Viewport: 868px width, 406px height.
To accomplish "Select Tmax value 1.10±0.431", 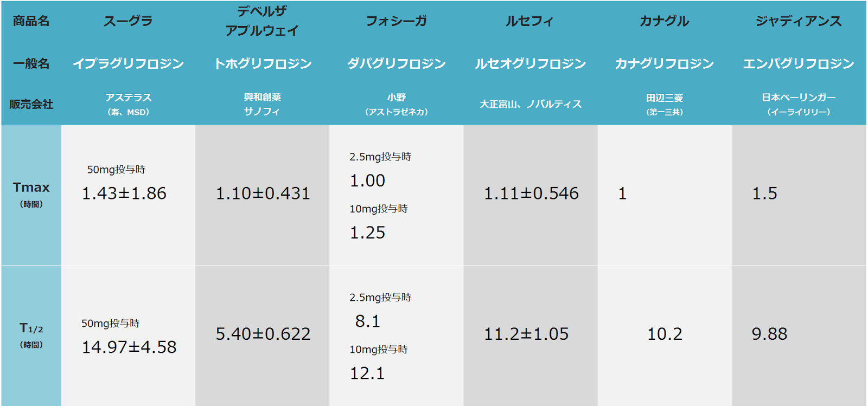I will pos(263,194).
